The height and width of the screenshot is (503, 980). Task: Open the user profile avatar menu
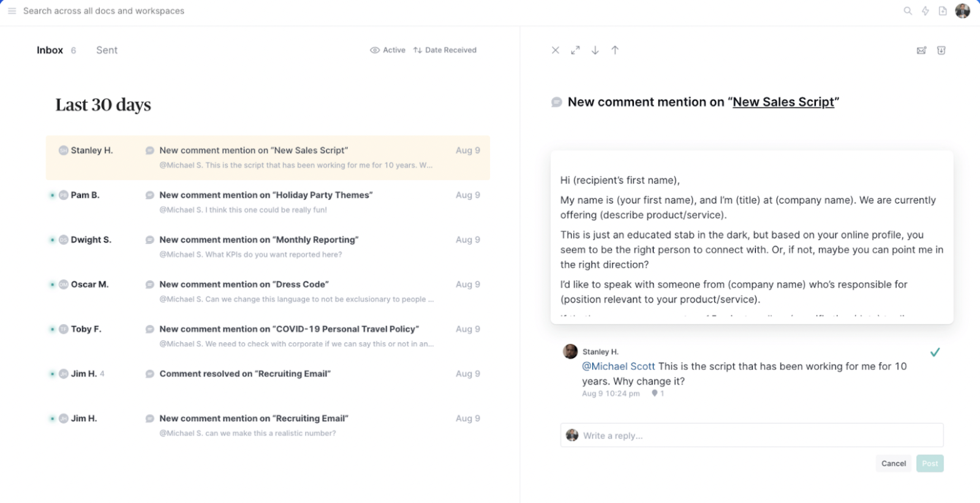[963, 11]
